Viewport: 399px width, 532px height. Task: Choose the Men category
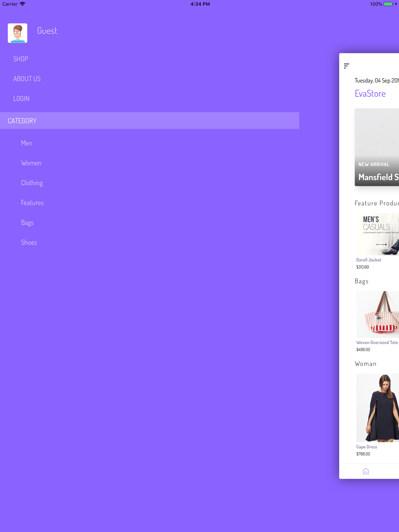point(26,143)
